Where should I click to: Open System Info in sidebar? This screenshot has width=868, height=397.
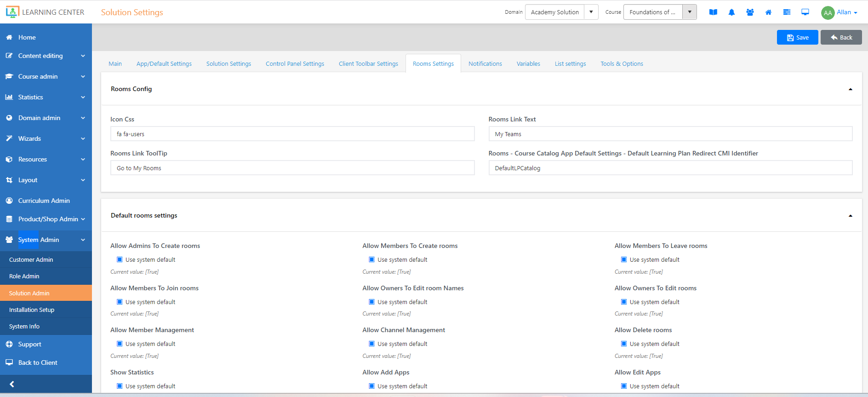pos(46,326)
